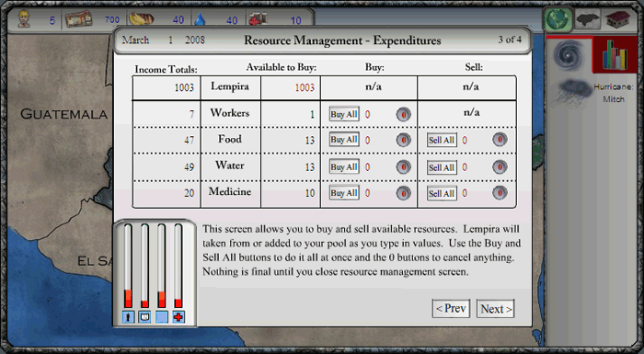Screen dimensions: 644x354
Task: Click the Food row label
Action: click(x=230, y=139)
